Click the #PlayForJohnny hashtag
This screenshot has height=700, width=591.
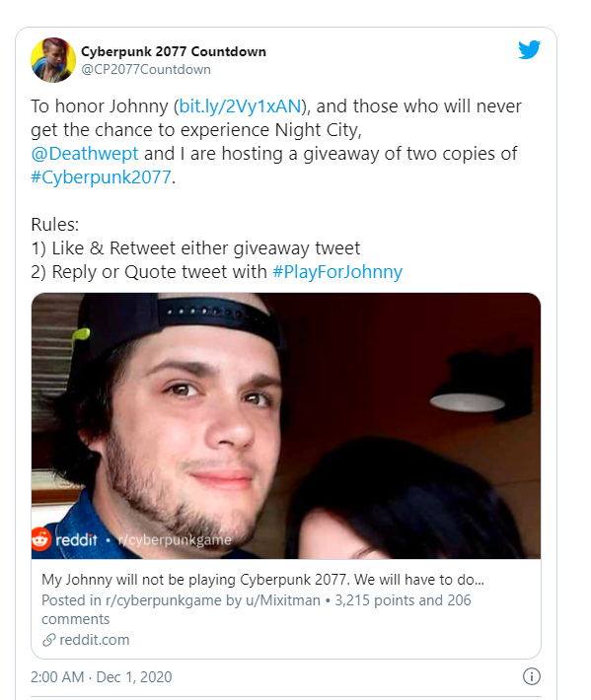(x=337, y=272)
